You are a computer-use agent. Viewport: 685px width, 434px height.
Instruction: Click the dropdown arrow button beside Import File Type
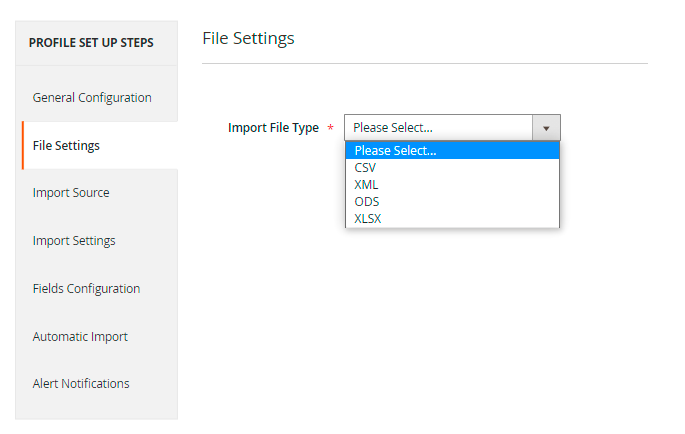546,128
